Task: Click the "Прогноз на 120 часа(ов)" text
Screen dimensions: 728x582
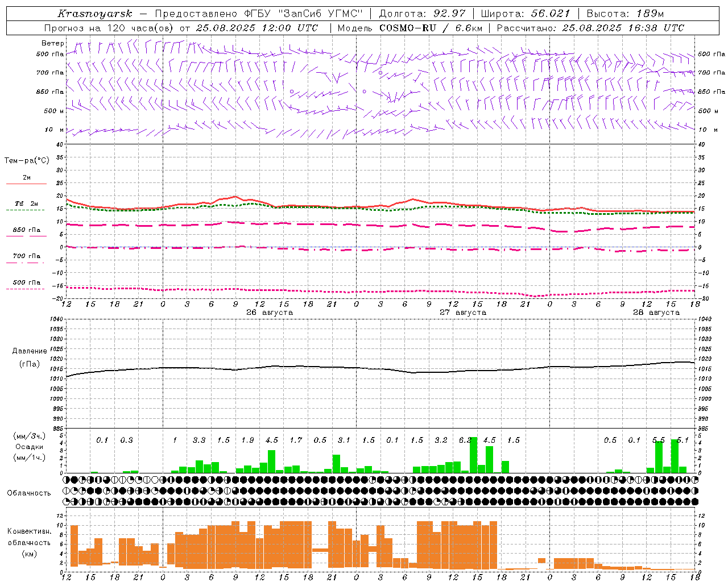Action: point(109,28)
